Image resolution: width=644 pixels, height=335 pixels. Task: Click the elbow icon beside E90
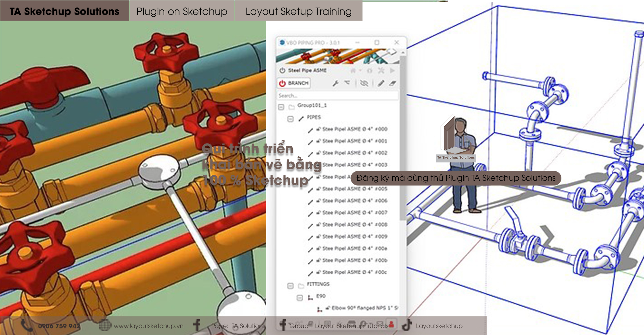pyautogui.click(x=310, y=298)
